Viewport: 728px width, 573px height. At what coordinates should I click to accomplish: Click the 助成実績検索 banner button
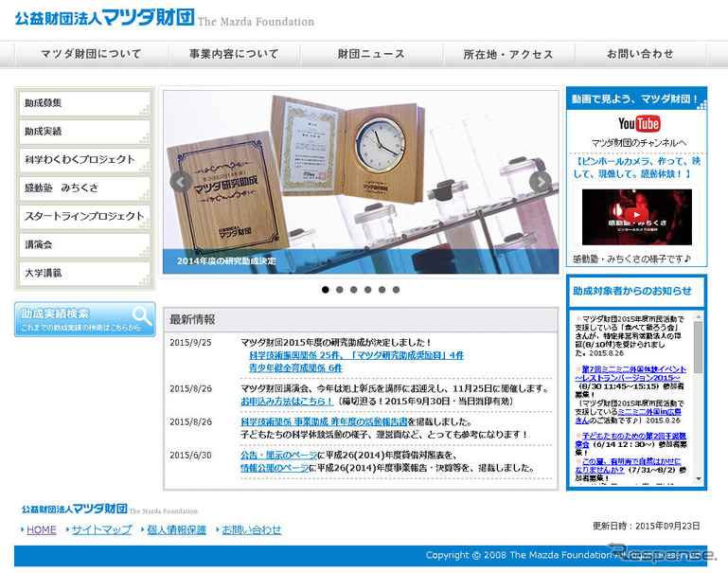tap(84, 319)
